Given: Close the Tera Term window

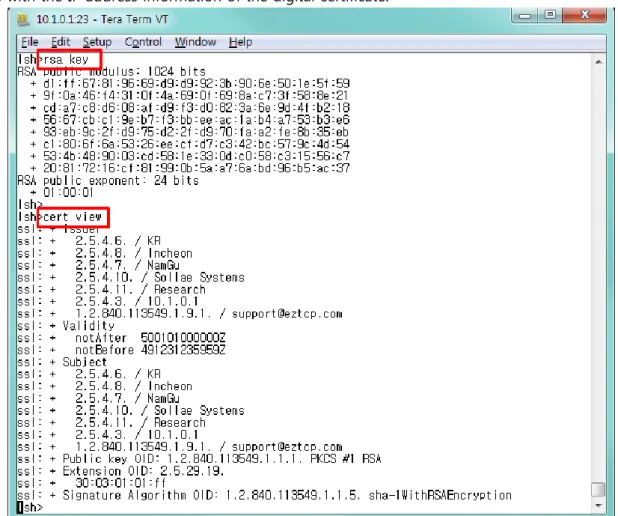Looking at the screenshot, I should 585,15.
